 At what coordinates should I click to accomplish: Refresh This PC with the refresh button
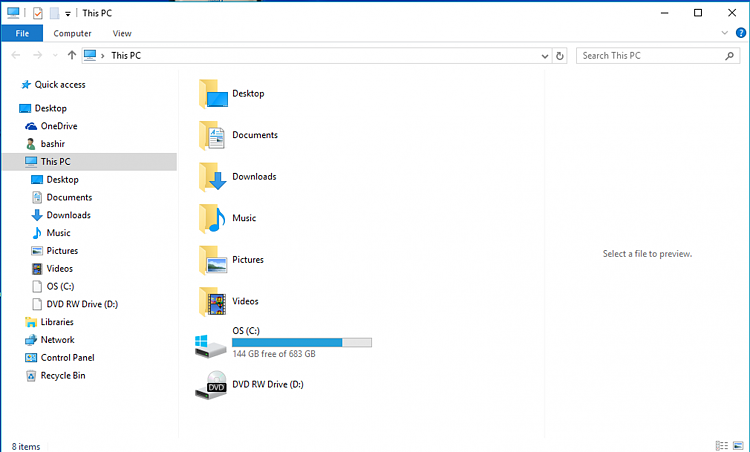click(560, 56)
